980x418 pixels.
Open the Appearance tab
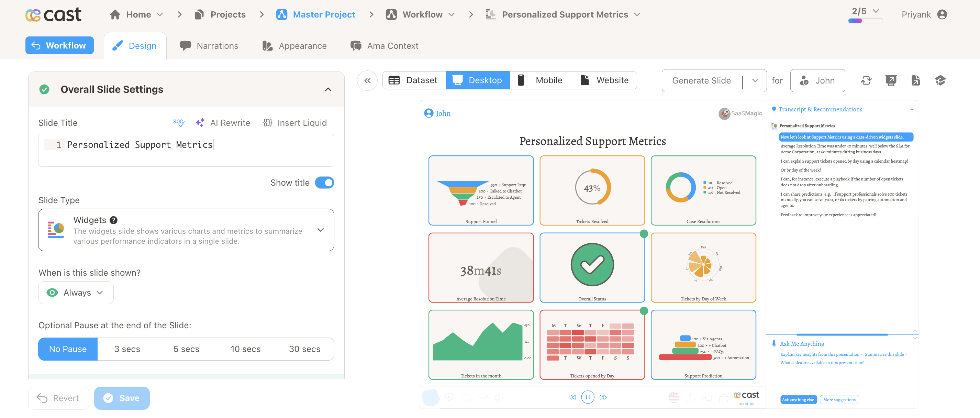pos(302,46)
